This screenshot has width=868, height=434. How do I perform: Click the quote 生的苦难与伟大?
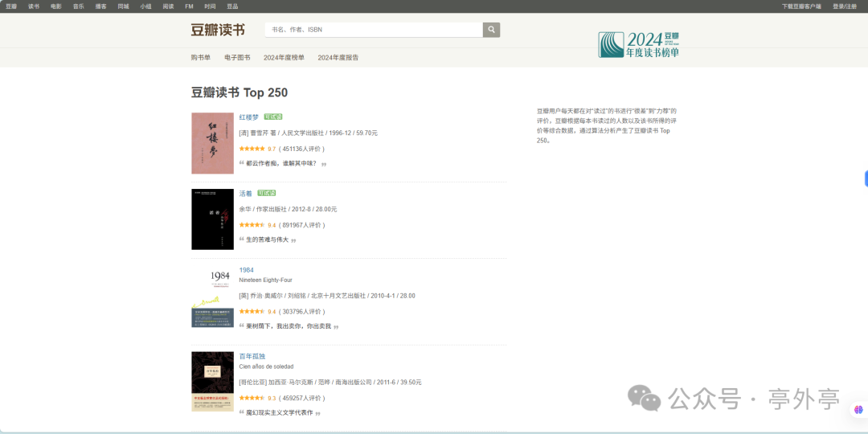coord(268,240)
